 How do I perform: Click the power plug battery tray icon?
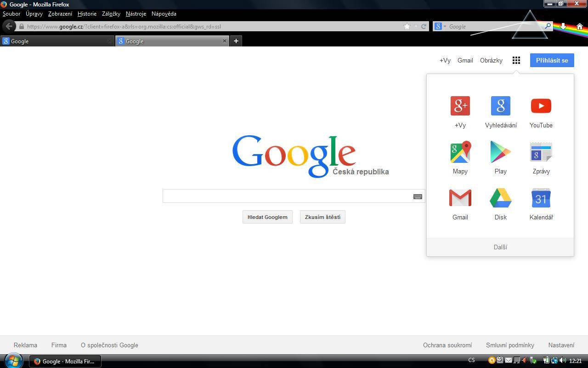(547, 361)
